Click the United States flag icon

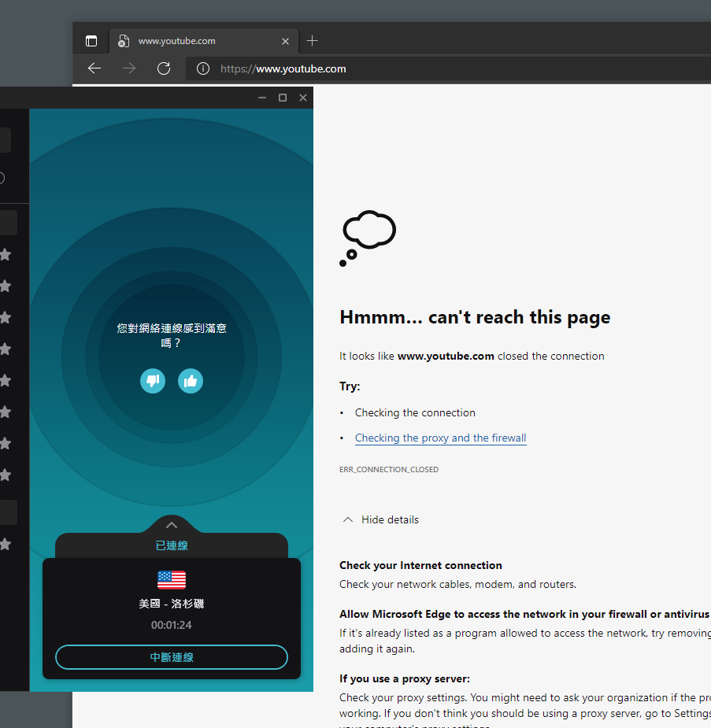[x=172, y=580]
